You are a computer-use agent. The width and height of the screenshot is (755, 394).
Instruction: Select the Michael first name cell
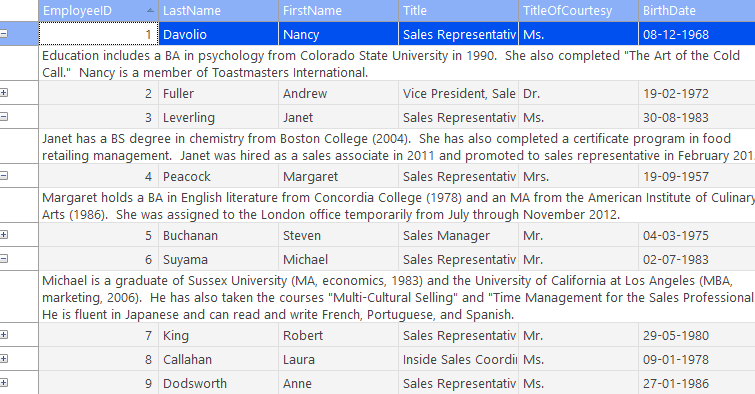(x=338, y=260)
